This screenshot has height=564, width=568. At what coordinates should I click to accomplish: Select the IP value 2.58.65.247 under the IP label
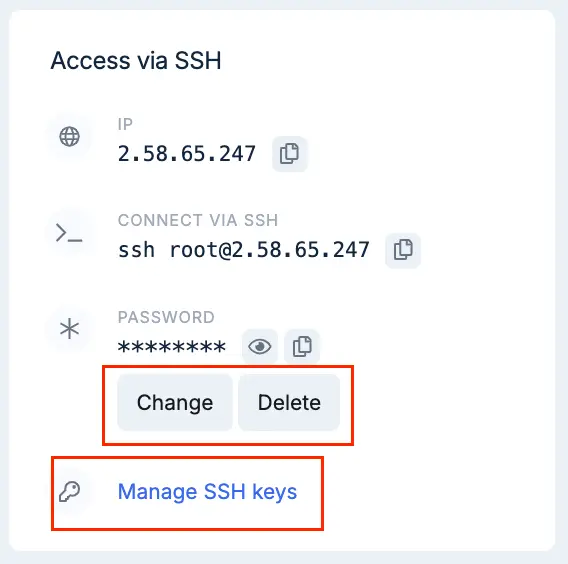click(187, 154)
